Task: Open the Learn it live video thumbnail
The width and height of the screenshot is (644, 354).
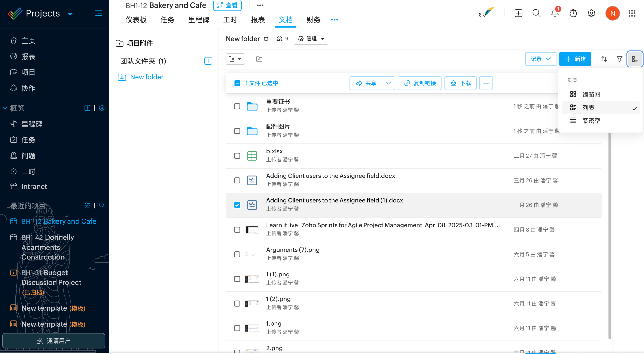Action: [x=252, y=230]
